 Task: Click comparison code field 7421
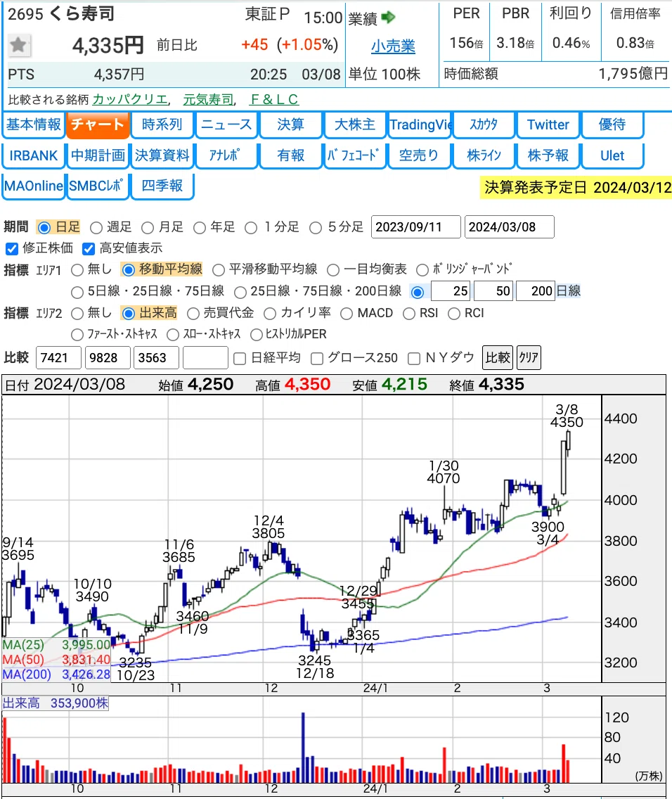coord(58,358)
